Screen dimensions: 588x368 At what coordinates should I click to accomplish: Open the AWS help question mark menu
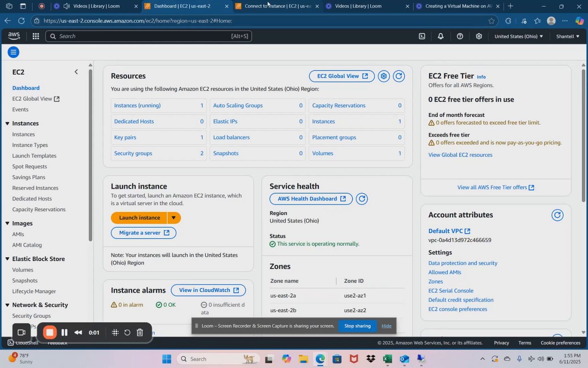coord(460,36)
